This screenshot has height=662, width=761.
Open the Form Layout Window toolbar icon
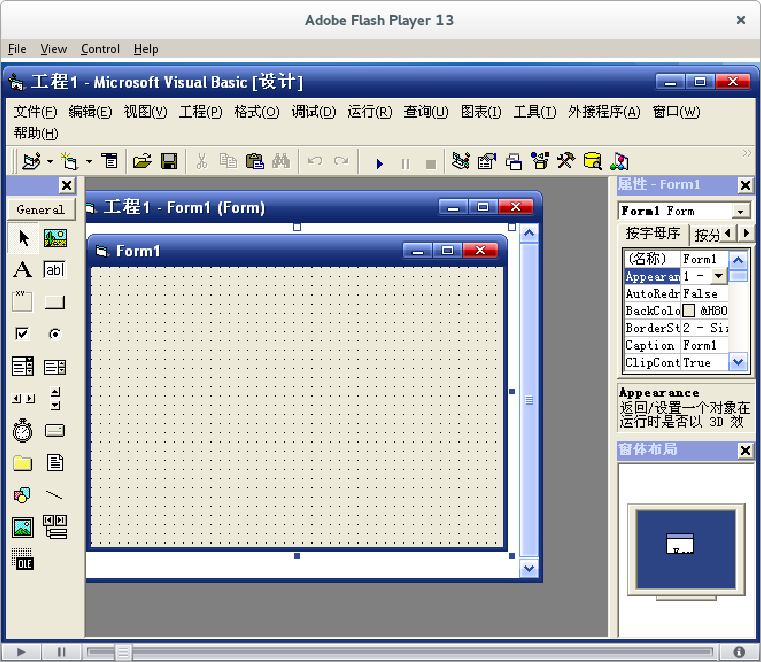[513, 161]
